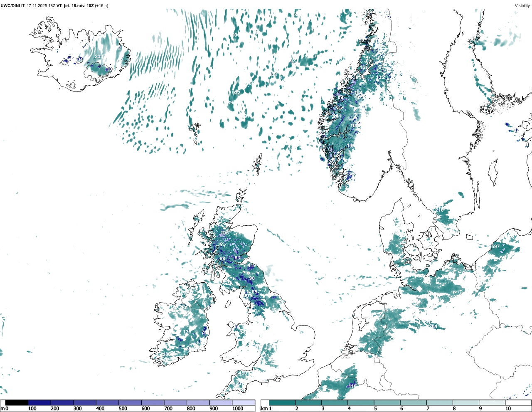Click the '110' visibility value over Belgium
The width and height of the screenshot is (532, 412).
(352, 386)
